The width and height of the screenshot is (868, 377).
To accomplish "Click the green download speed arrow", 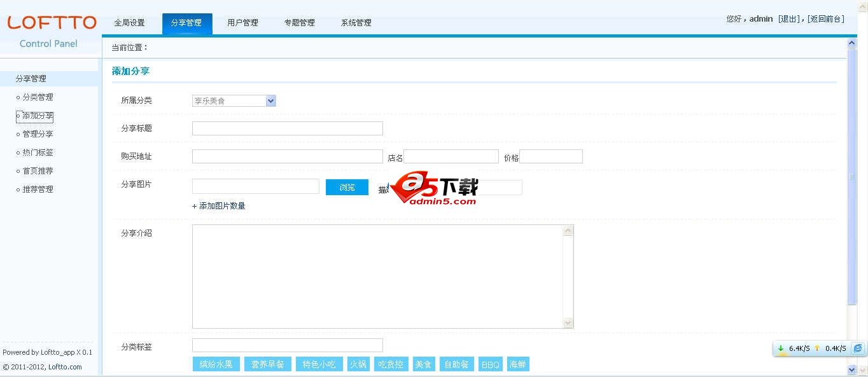I will [781, 348].
